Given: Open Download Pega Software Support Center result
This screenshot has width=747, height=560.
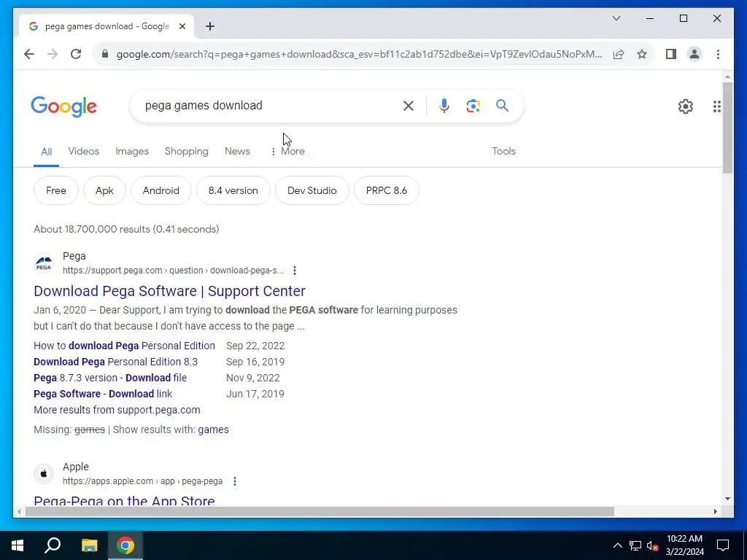Looking at the screenshot, I should (169, 291).
